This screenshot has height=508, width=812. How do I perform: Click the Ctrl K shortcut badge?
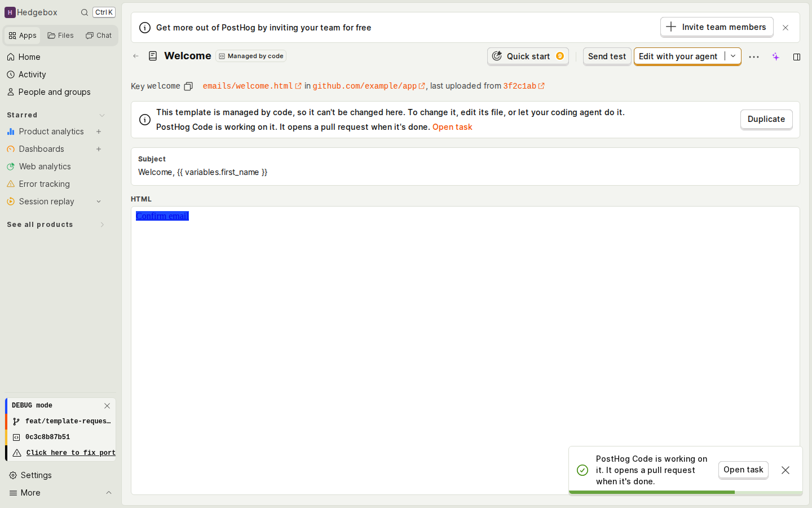click(104, 12)
